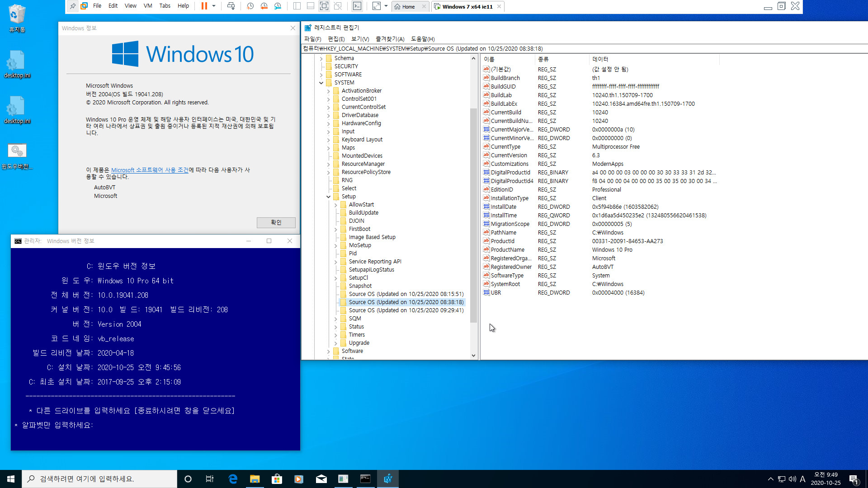The width and height of the screenshot is (868, 488).
Task: Select the Image Based Setup key
Action: [x=372, y=237]
